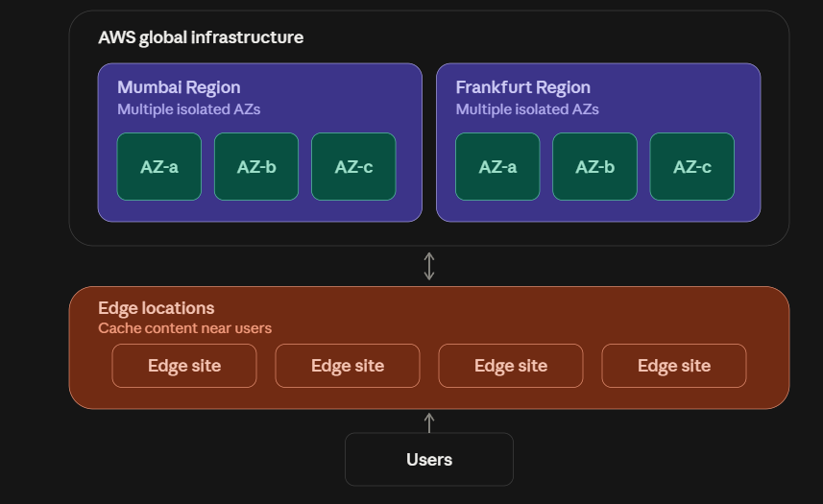This screenshot has width=823, height=504.
Task: Click Multiple isolated AZs under Frankfurt Region
Action: point(527,109)
